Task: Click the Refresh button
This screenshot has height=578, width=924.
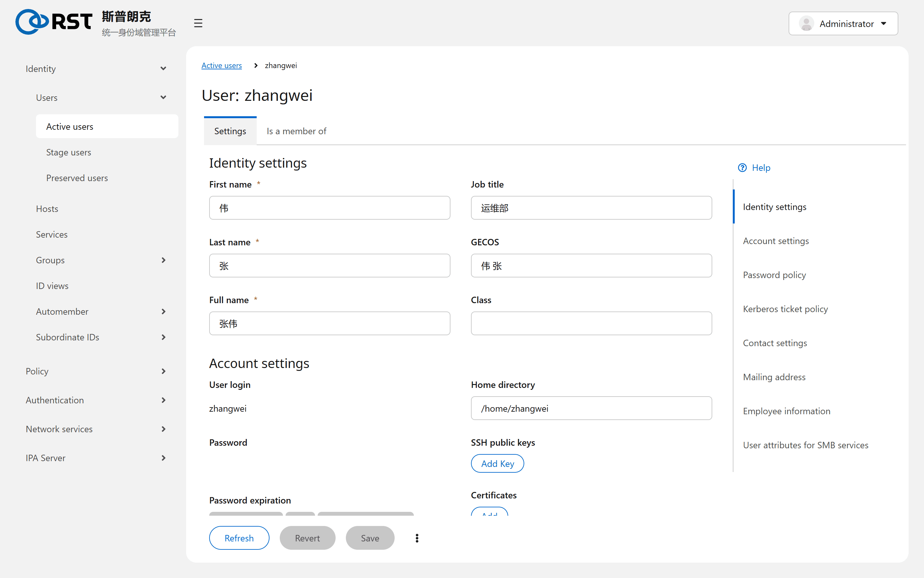Action: pyautogui.click(x=239, y=538)
